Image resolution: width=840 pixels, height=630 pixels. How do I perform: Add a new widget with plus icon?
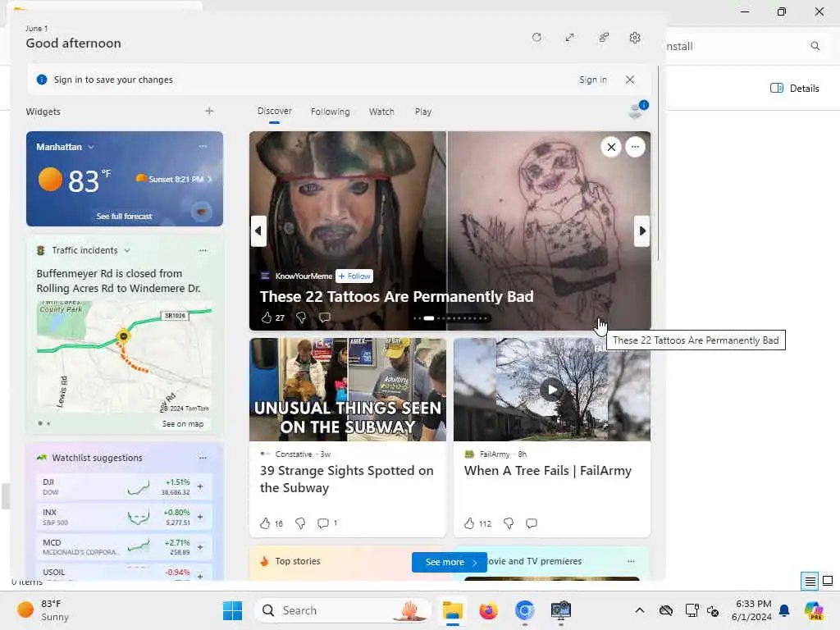[209, 111]
